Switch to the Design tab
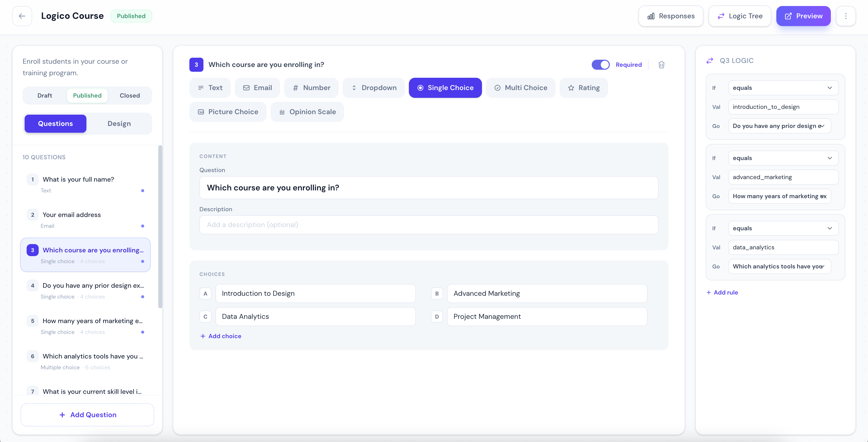 pos(119,123)
